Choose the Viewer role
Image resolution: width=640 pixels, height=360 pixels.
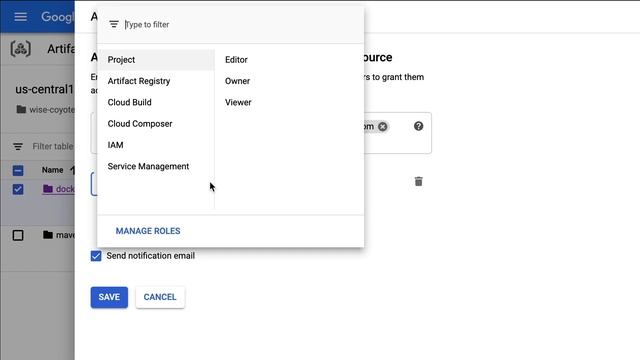coord(238,102)
